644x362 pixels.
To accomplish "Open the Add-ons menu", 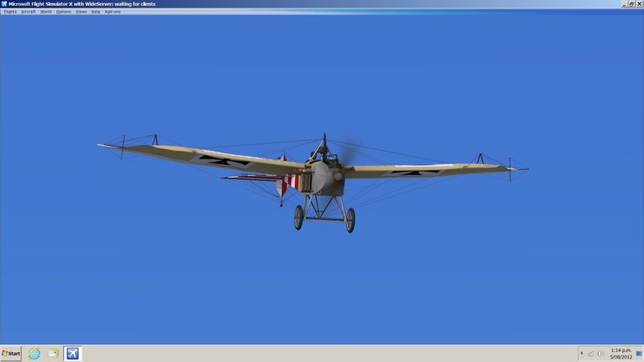I will (x=113, y=12).
